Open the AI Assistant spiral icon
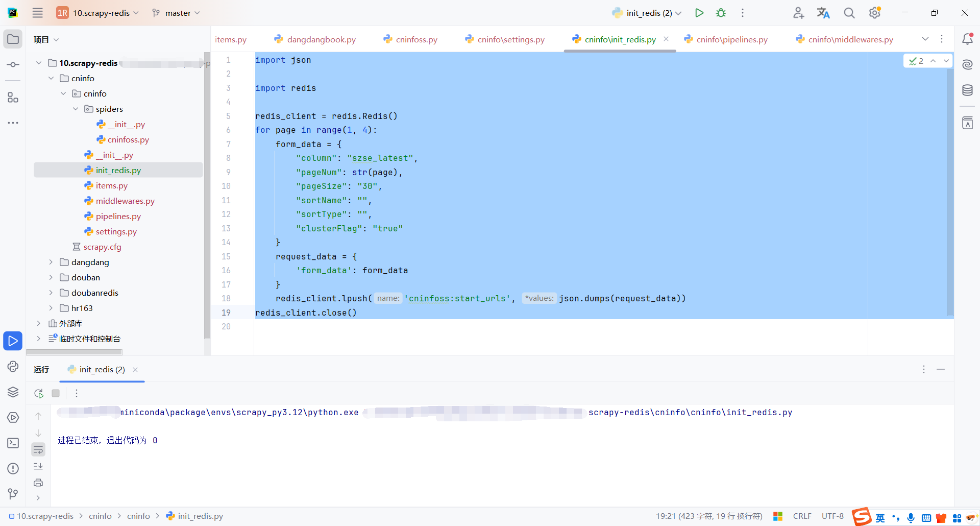This screenshot has width=980, height=526. [x=967, y=64]
